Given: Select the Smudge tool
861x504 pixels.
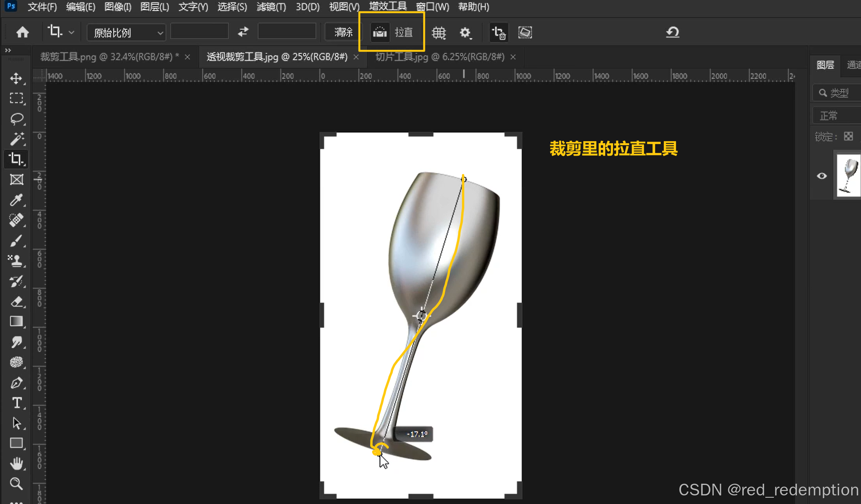Looking at the screenshot, I should [16, 342].
